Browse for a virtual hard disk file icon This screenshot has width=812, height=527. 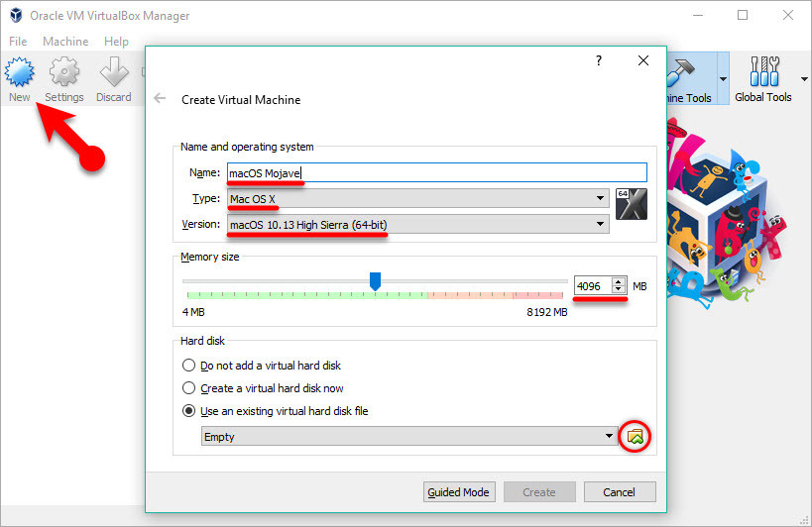[x=635, y=437]
